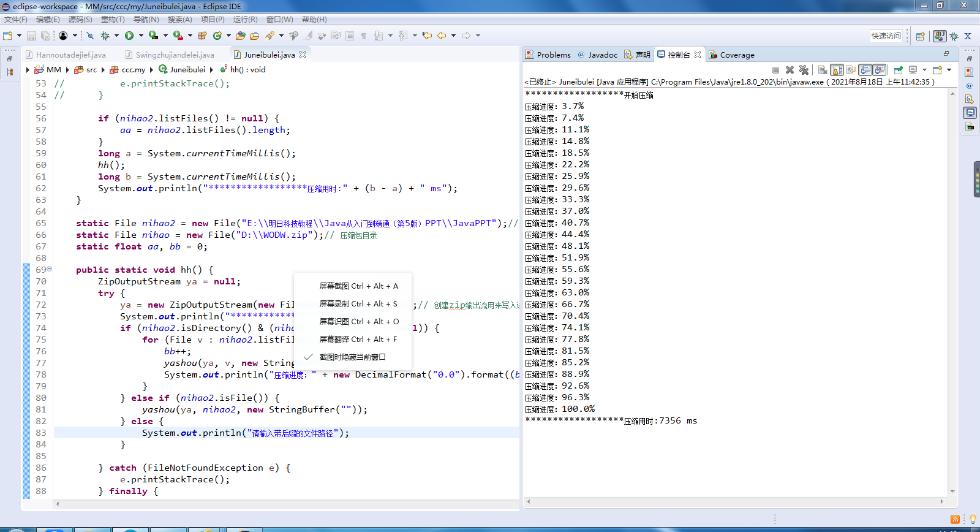Select '屏幕录制 Ctrl + Alt + S' menu entry

coord(352,303)
